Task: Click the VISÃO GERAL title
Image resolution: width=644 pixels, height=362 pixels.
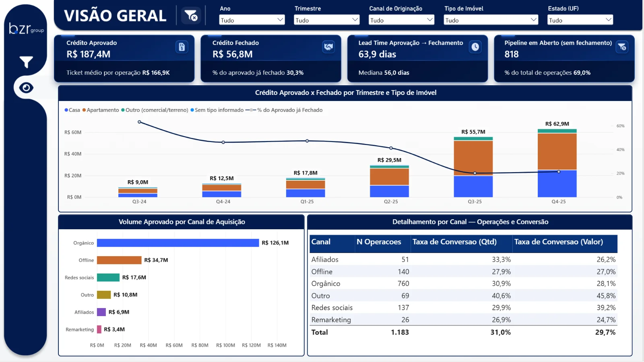Action: [115, 16]
